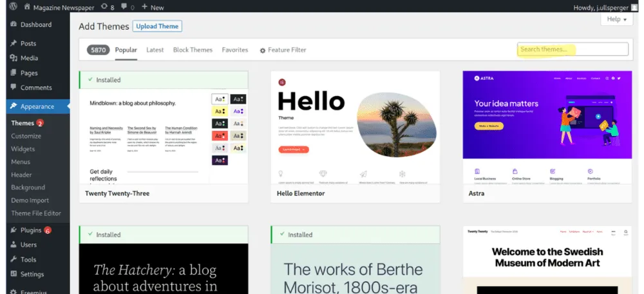This screenshot has height=294, width=644.
Task: Open the Theme File Editor
Action: (36, 213)
